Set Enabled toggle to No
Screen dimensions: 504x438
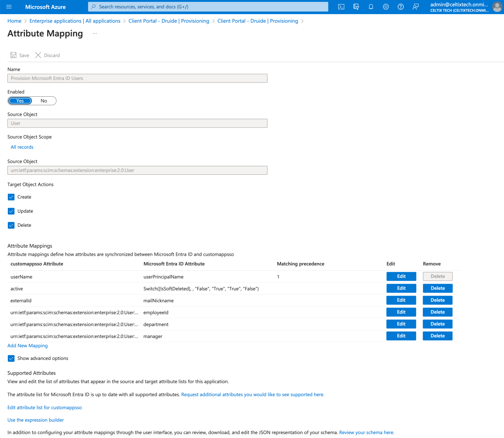pos(44,101)
